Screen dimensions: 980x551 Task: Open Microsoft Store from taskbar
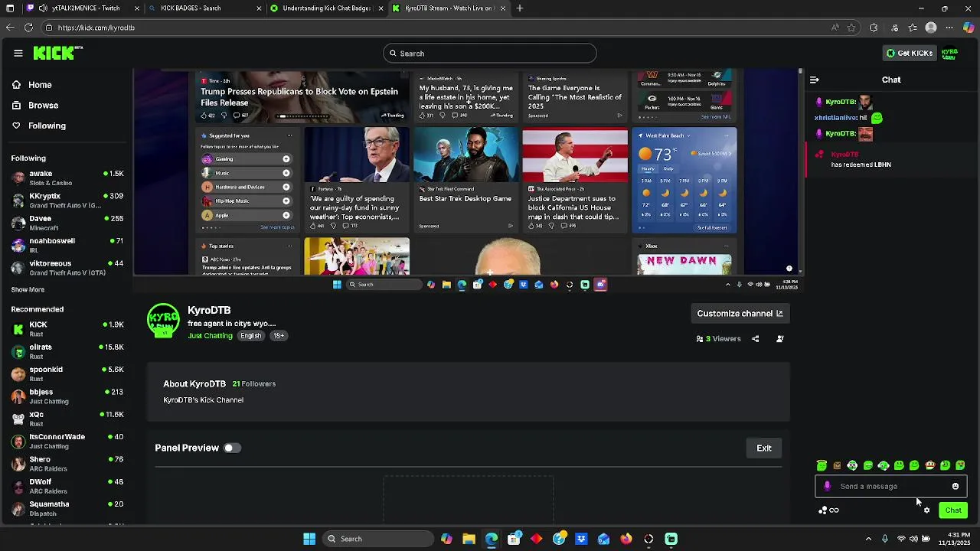pos(514,539)
